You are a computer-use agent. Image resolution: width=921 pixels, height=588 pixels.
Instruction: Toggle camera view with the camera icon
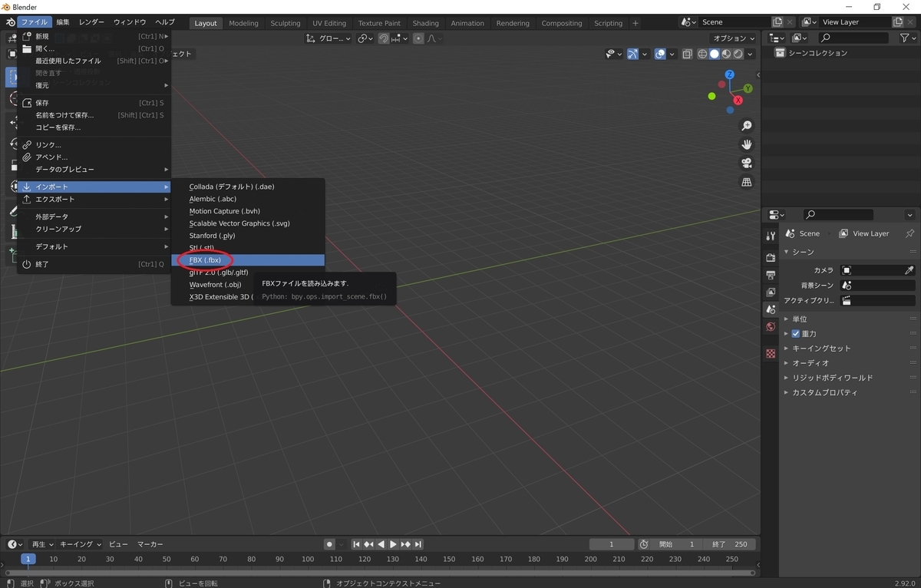746,164
